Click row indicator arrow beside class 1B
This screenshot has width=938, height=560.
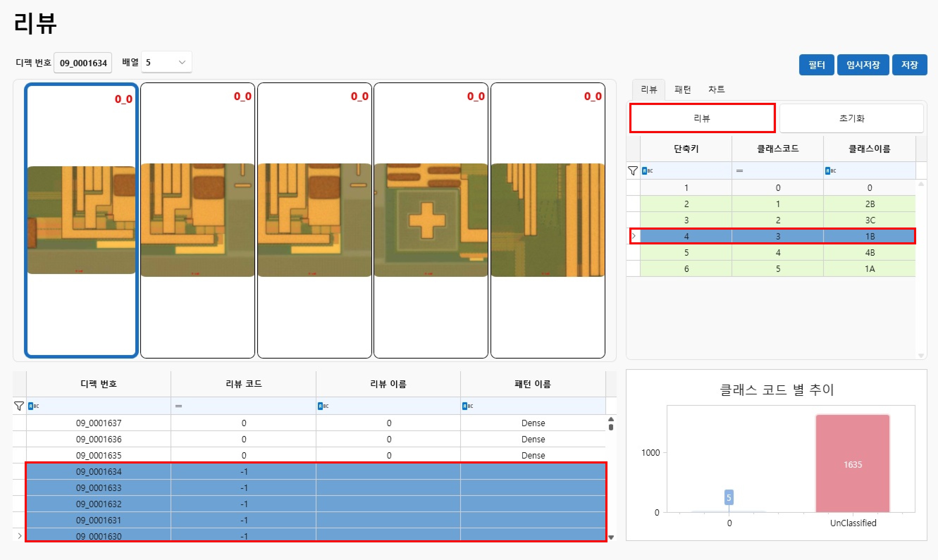click(634, 236)
